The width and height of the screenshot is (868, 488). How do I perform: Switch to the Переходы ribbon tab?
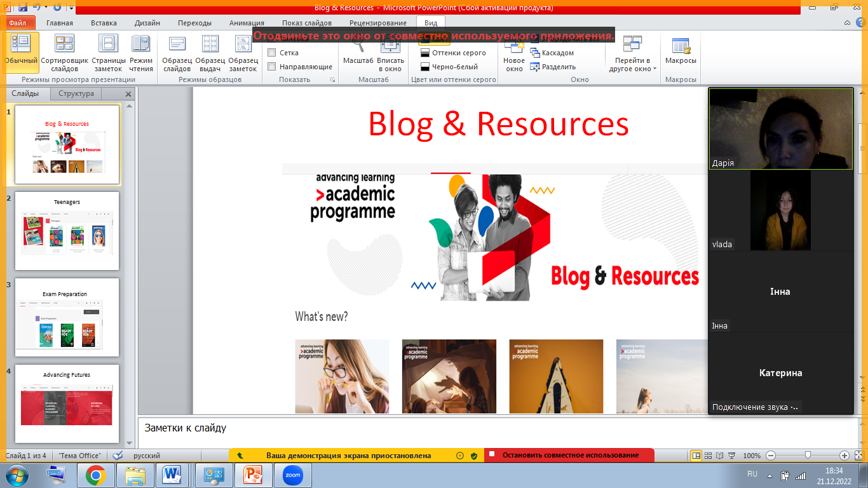[x=195, y=23]
